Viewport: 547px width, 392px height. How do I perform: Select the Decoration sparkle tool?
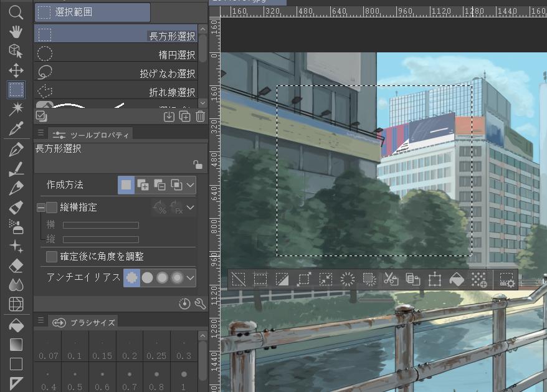(x=16, y=246)
